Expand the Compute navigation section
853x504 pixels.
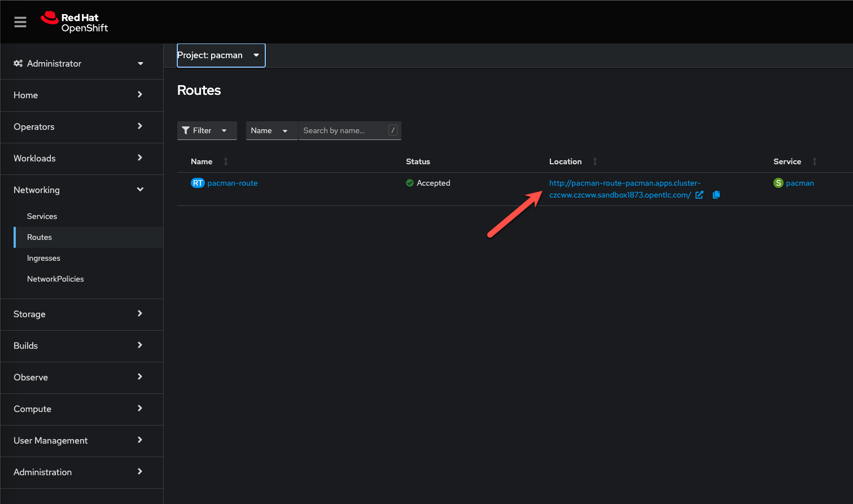(x=81, y=409)
